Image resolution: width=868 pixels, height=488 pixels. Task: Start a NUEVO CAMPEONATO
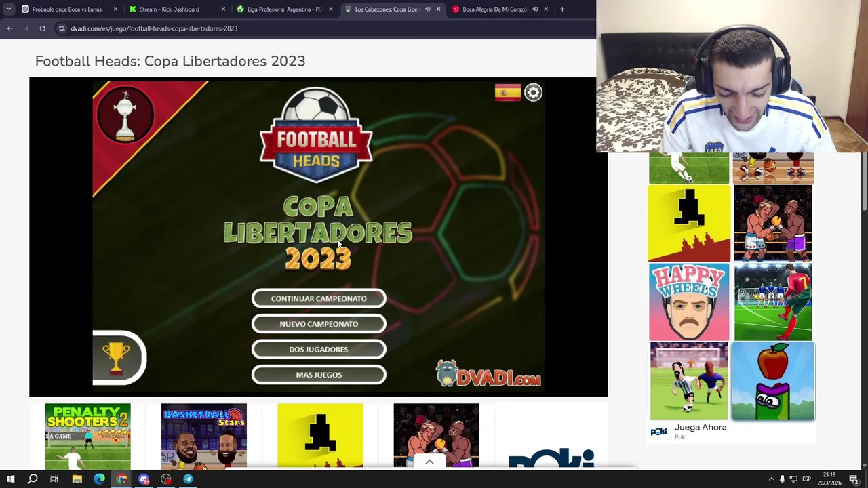coord(319,324)
